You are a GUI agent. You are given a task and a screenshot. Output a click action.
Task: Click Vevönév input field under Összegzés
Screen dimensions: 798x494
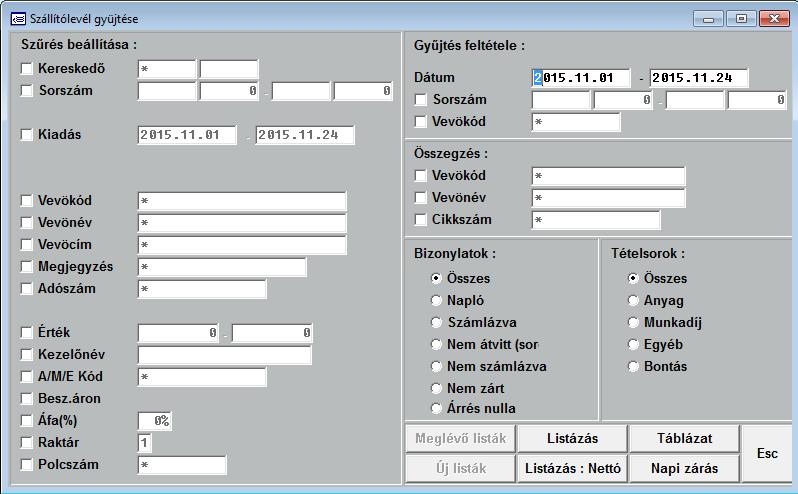coord(608,198)
